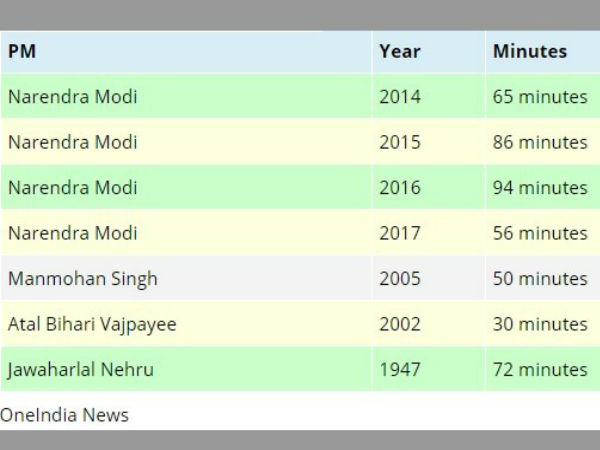
Task: Click the OneIndia News source text
Action: point(64,415)
